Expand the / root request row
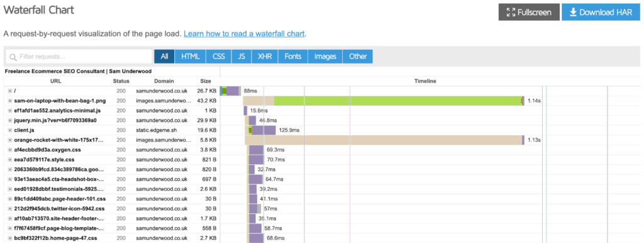The width and height of the screenshot is (644, 243). click(x=10, y=91)
